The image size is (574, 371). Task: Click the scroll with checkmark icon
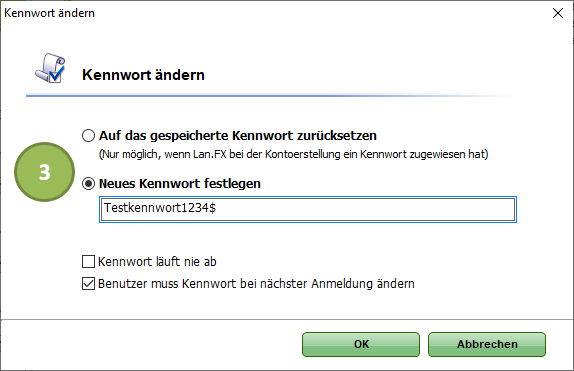[x=50, y=68]
